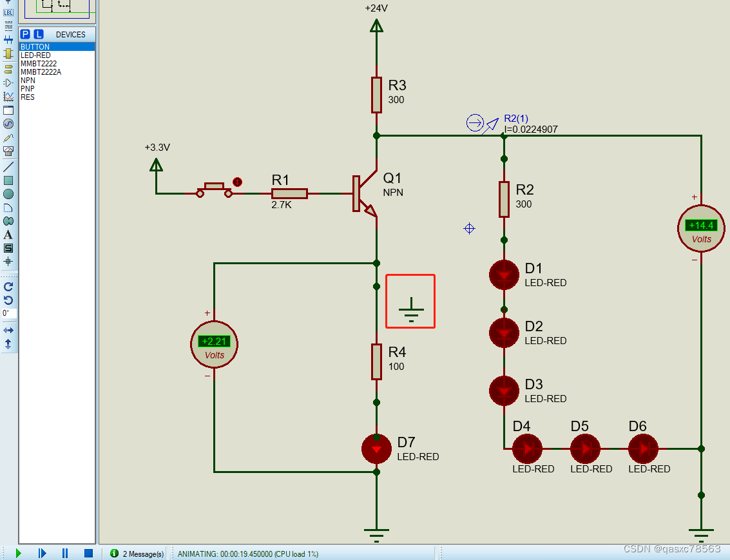This screenshot has height=560, width=730.
Task: Rotate selection clockwise
Action: pyautogui.click(x=8, y=287)
